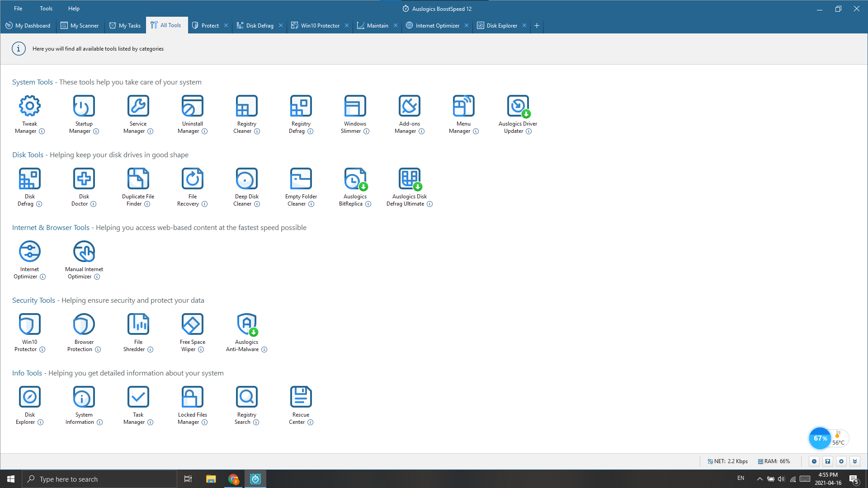Open the Rescue Center tool

tap(301, 397)
